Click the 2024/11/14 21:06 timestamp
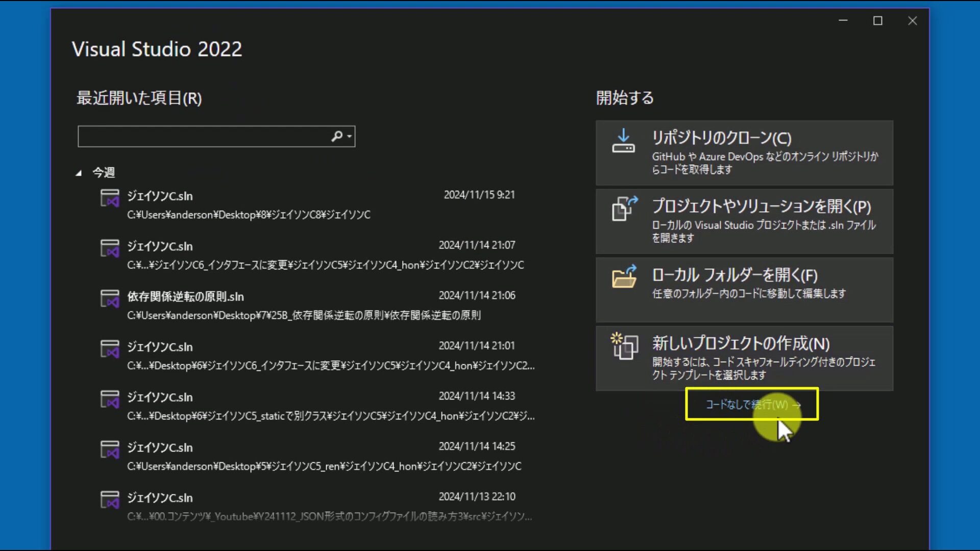This screenshot has width=980, height=551. pos(477,295)
